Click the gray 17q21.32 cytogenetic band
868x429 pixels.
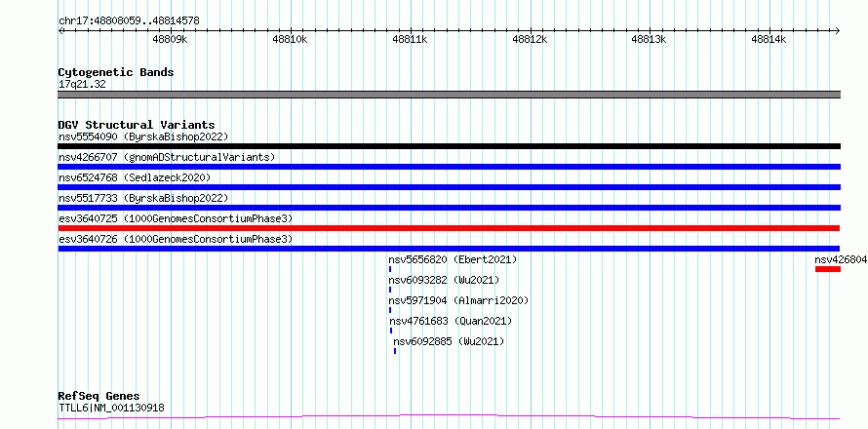(449, 95)
